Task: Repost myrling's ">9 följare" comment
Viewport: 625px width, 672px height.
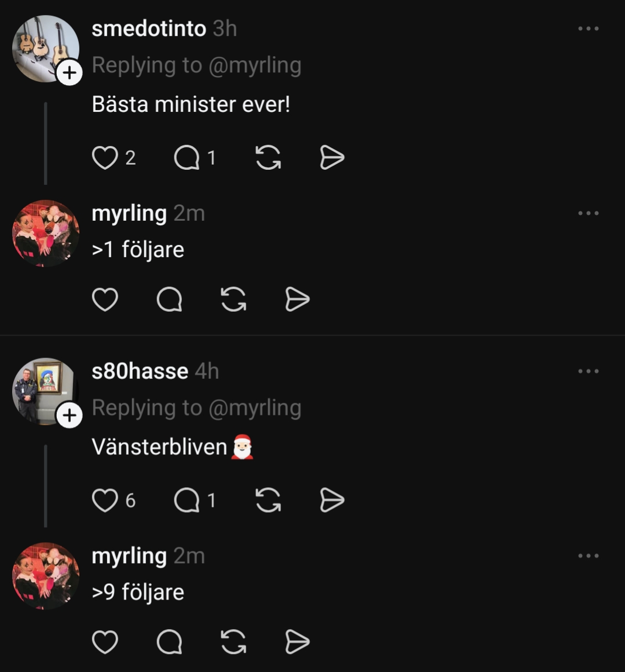Action: click(233, 642)
